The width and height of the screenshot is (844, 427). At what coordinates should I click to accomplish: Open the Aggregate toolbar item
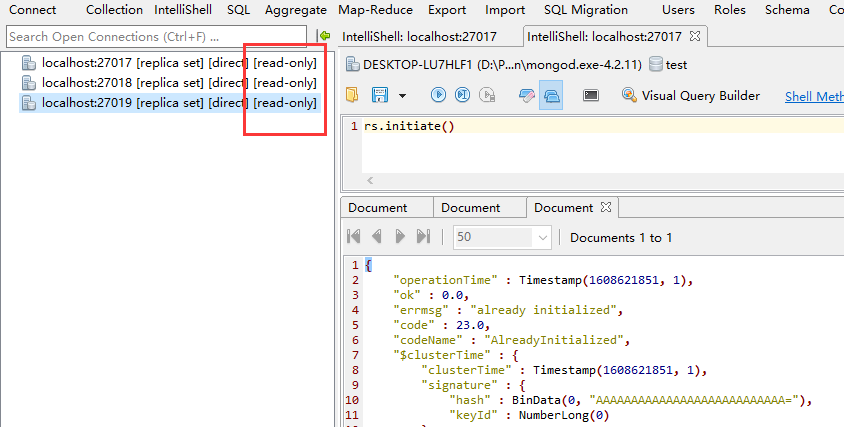click(296, 10)
